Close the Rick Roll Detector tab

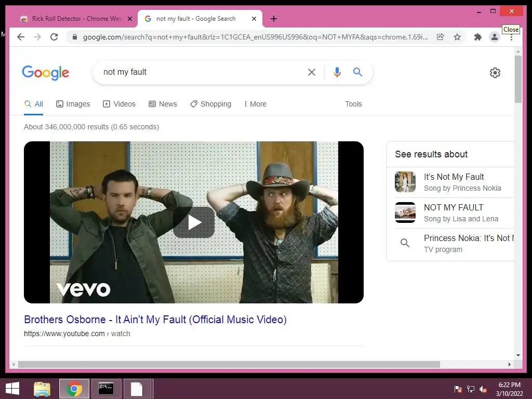pyautogui.click(x=129, y=19)
